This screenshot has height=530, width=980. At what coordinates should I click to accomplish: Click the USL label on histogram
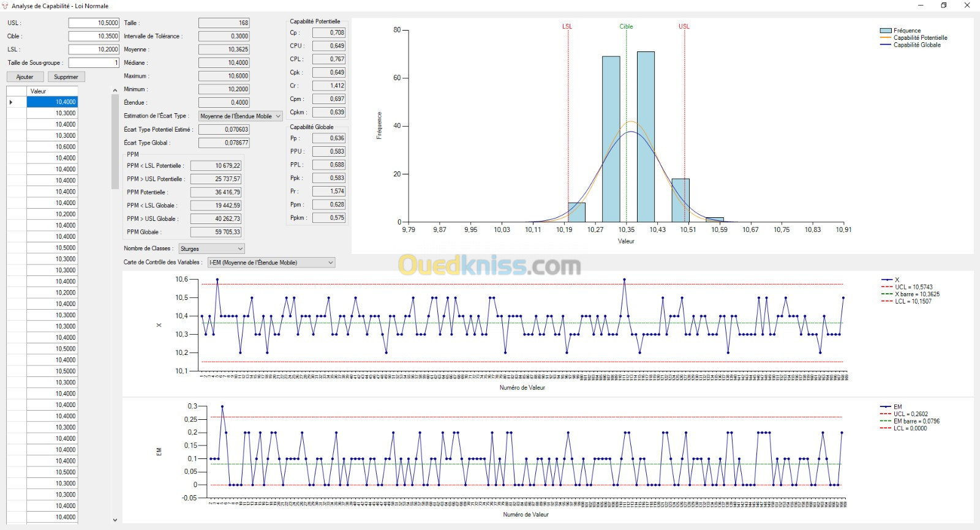coord(684,27)
